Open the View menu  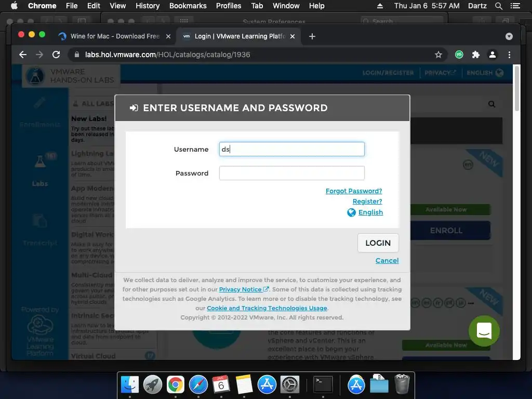tap(118, 6)
